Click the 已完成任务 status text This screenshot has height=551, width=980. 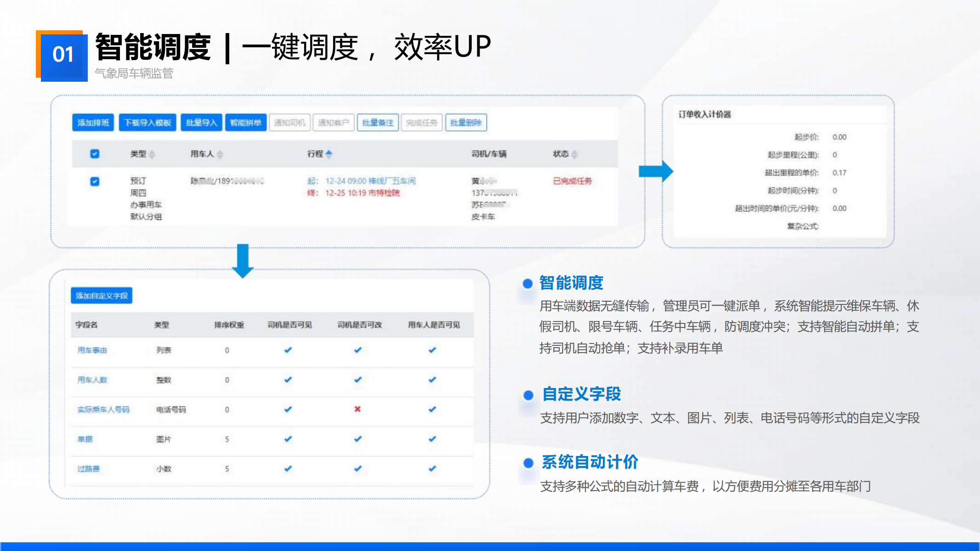[572, 181]
